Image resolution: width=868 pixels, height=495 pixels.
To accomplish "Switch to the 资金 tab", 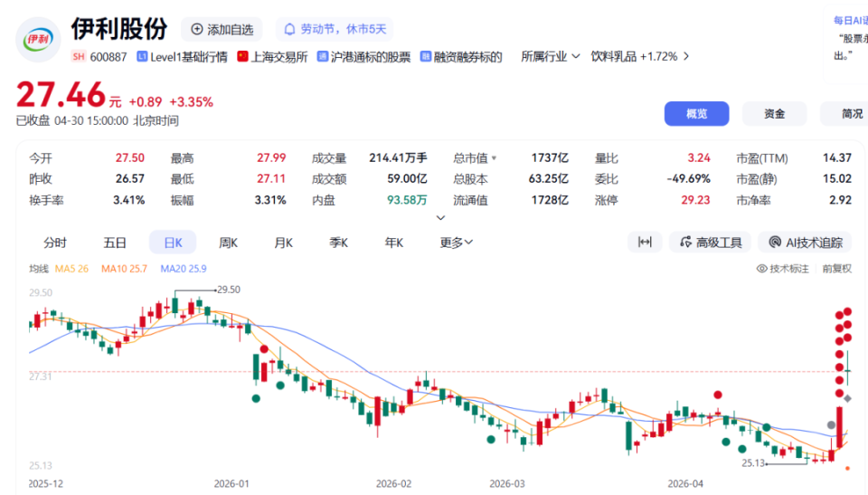I will coord(774,114).
